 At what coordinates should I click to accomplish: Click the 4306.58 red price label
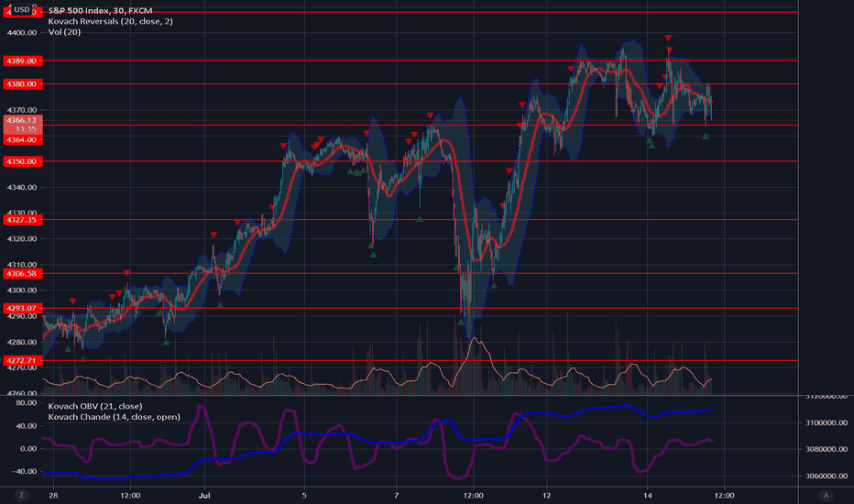pos(23,273)
